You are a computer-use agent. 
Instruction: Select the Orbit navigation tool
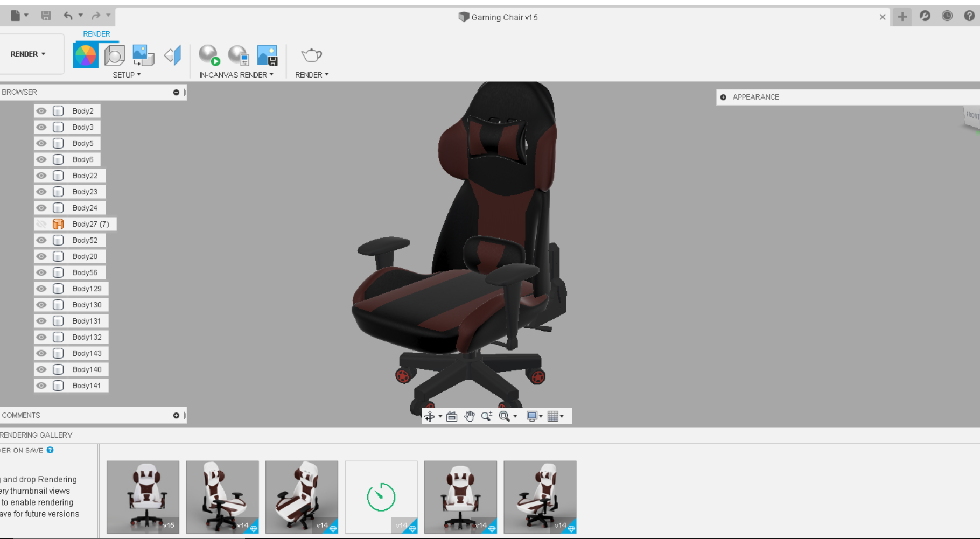point(430,416)
